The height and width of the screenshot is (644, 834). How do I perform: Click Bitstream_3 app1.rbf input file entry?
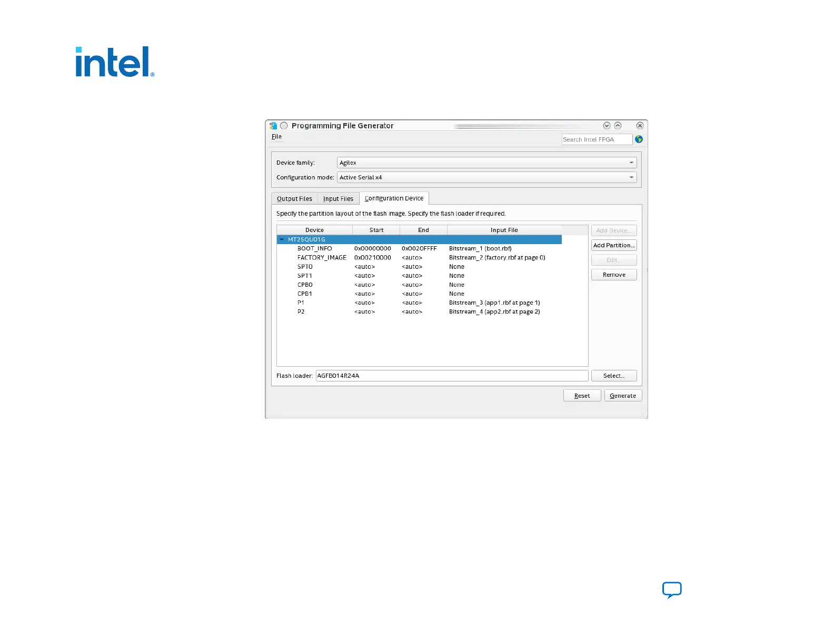coord(494,303)
